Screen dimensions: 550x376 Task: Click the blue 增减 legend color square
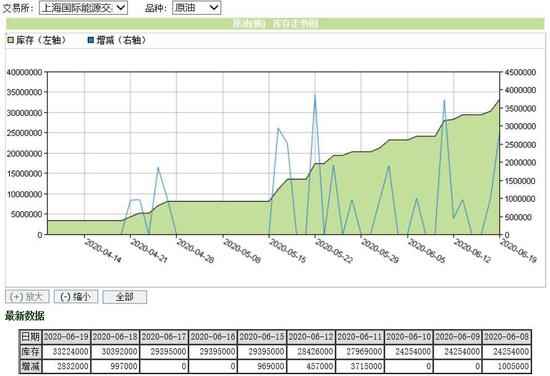tap(91, 40)
